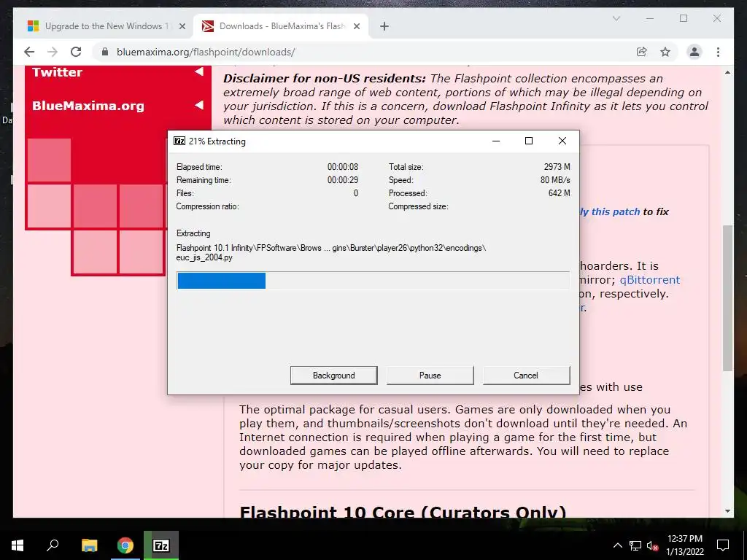Expand the BlueMaxima.org sidebar arrow

coord(198,105)
